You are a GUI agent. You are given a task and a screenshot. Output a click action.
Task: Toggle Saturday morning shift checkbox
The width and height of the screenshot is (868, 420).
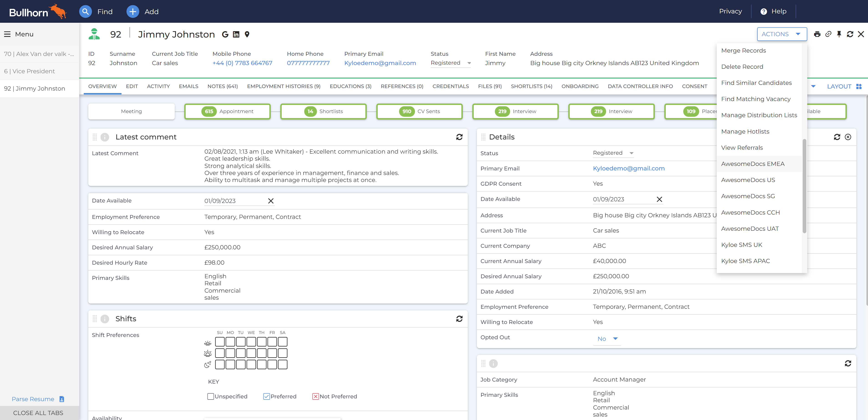click(283, 342)
